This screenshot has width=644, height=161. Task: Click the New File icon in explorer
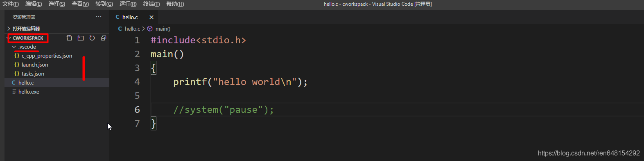[x=69, y=38]
